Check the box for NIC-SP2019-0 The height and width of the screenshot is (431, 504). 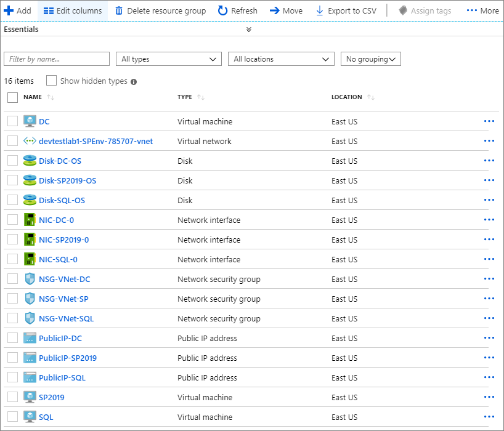(x=12, y=240)
